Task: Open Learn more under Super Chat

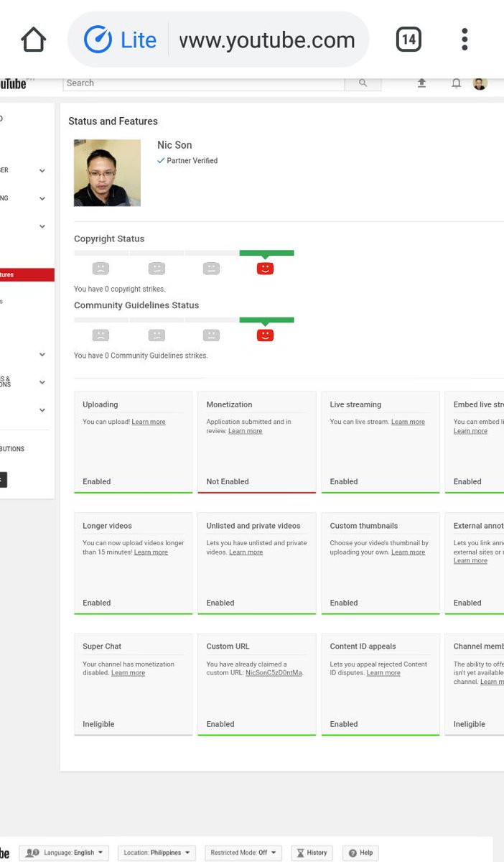Action: coord(128,673)
